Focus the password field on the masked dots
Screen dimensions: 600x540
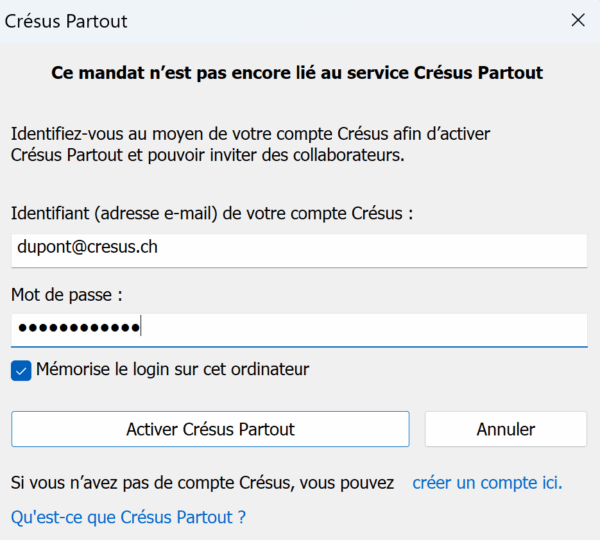coord(78,328)
